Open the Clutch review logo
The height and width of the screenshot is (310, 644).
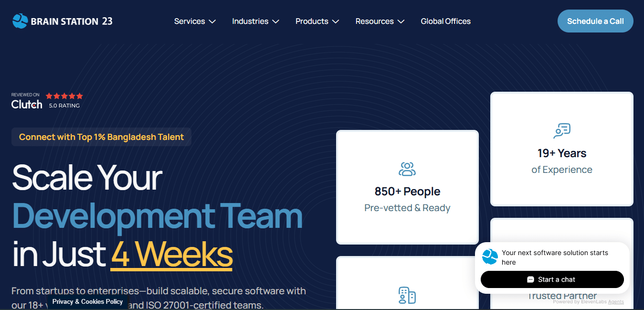pos(27,105)
